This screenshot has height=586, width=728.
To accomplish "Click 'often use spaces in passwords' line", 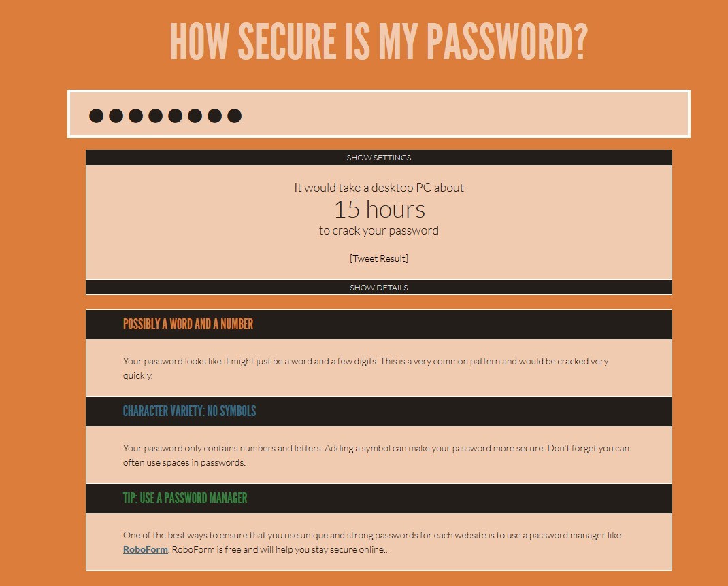I will pos(184,462).
